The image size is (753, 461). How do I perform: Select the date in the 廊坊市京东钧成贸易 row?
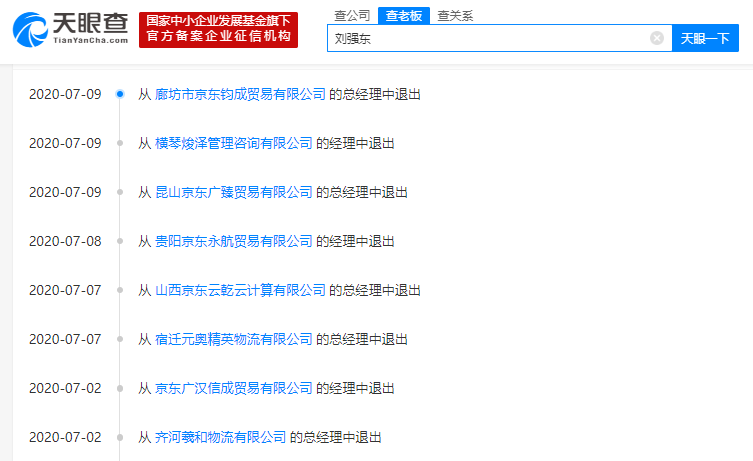point(65,94)
